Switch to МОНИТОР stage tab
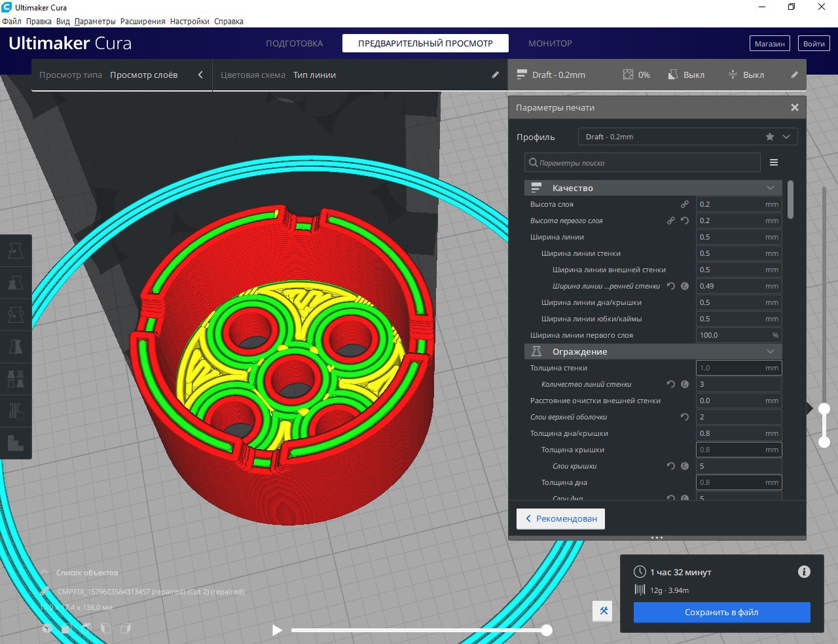 [551, 43]
